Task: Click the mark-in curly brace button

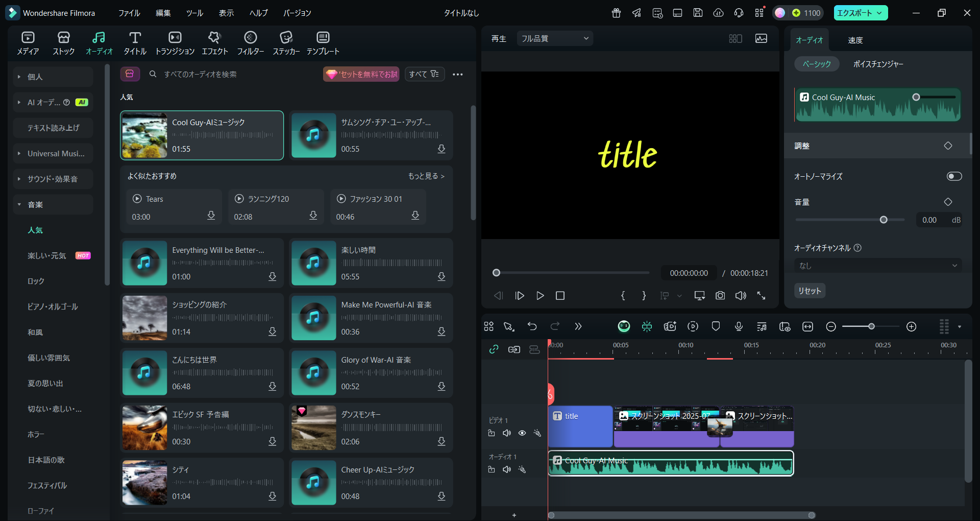Action: (x=623, y=296)
